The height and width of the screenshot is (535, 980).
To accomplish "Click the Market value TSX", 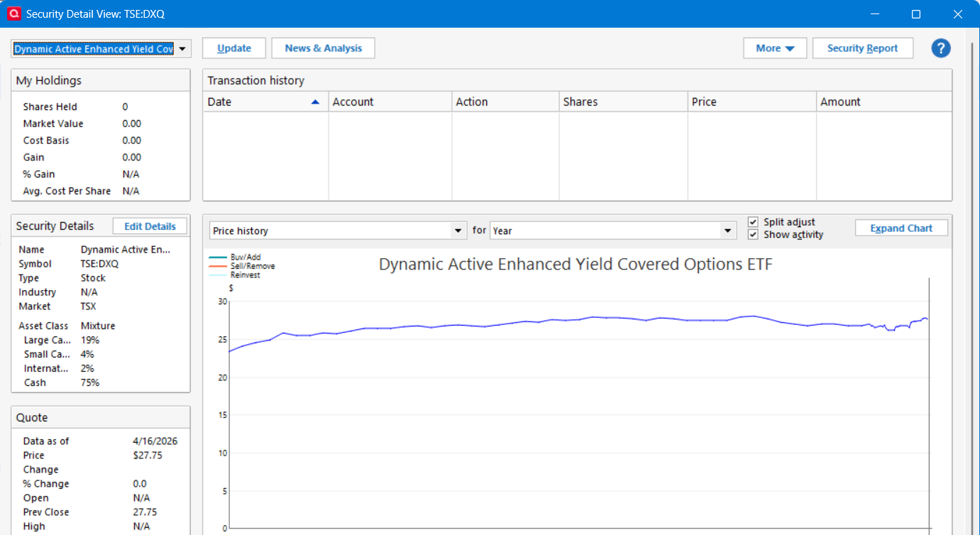I will coord(89,307).
